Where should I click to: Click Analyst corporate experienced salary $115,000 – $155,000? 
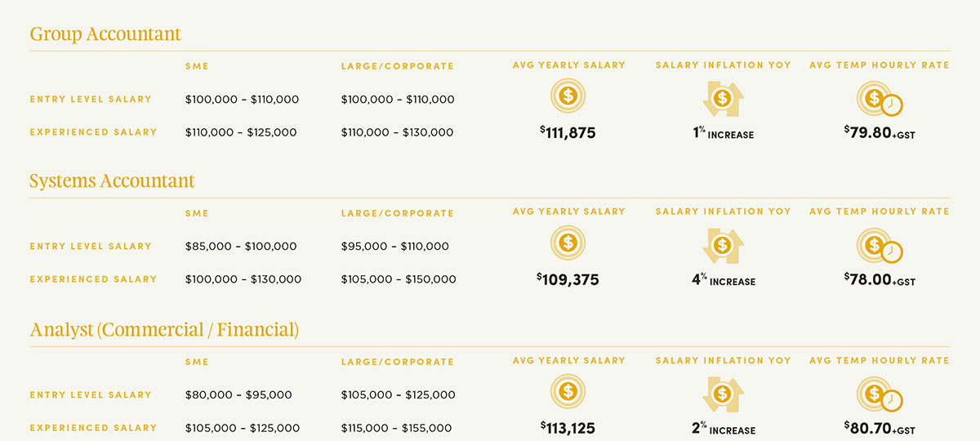pyautogui.click(x=396, y=428)
